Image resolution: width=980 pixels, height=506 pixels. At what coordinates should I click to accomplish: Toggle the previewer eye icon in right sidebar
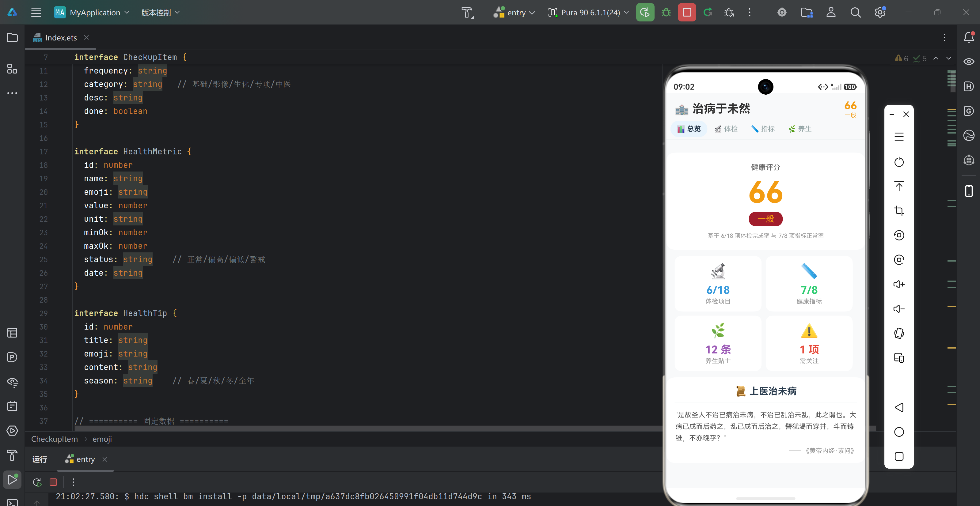coord(969,62)
